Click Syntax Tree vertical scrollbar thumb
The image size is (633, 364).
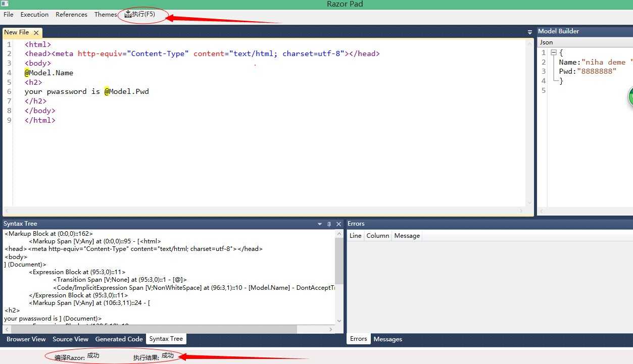click(339, 261)
